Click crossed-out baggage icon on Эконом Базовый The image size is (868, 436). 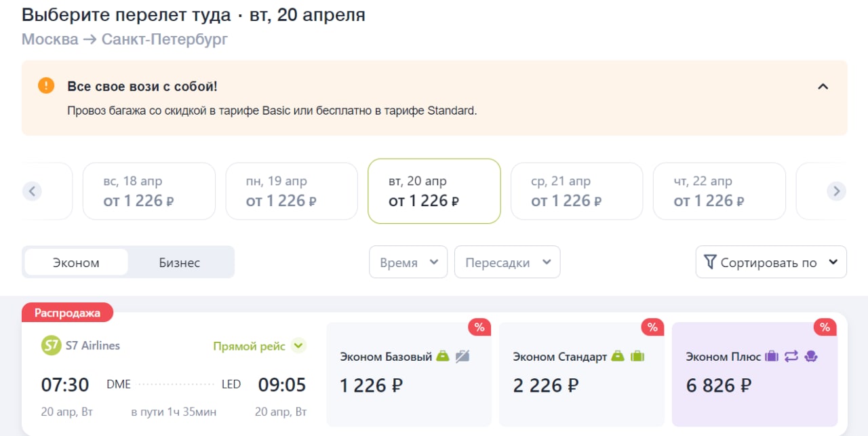462,356
